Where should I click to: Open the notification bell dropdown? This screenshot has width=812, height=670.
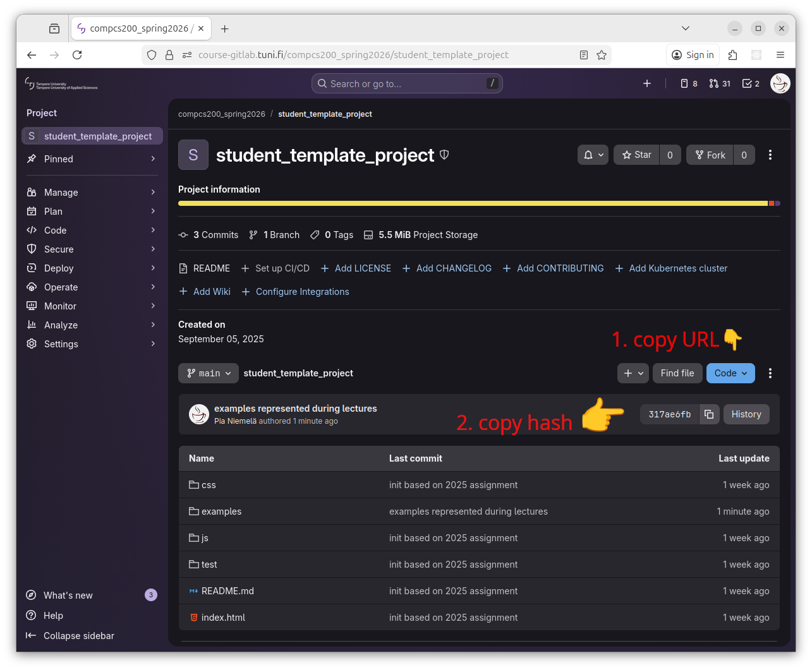[x=593, y=155]
